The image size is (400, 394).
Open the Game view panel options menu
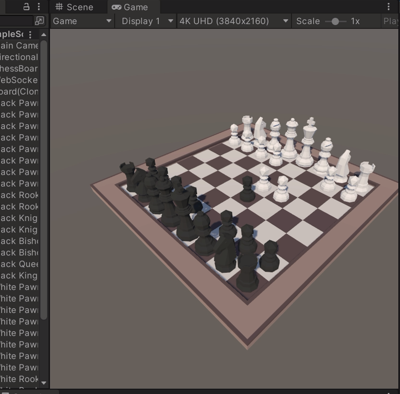point(389,7)
